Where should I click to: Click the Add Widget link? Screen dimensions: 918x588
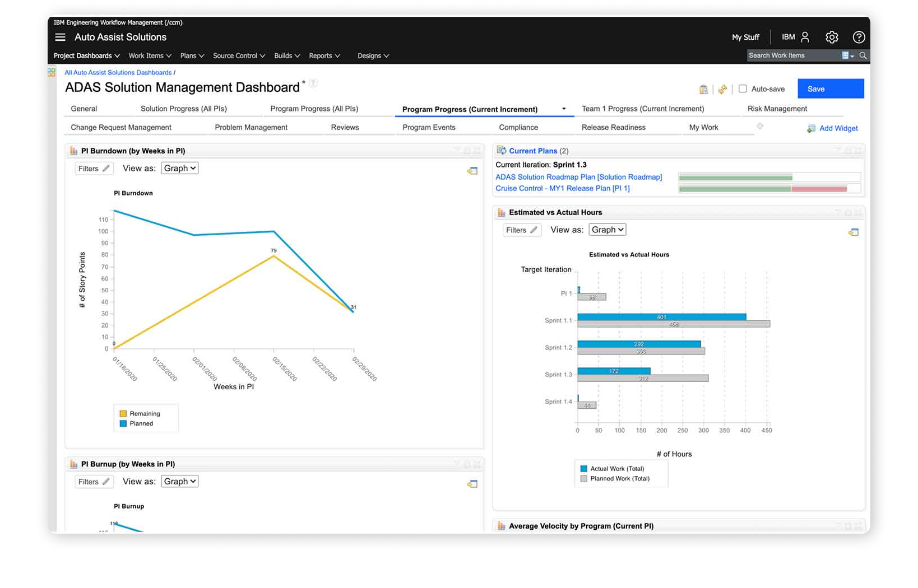[x=838, y=128]
